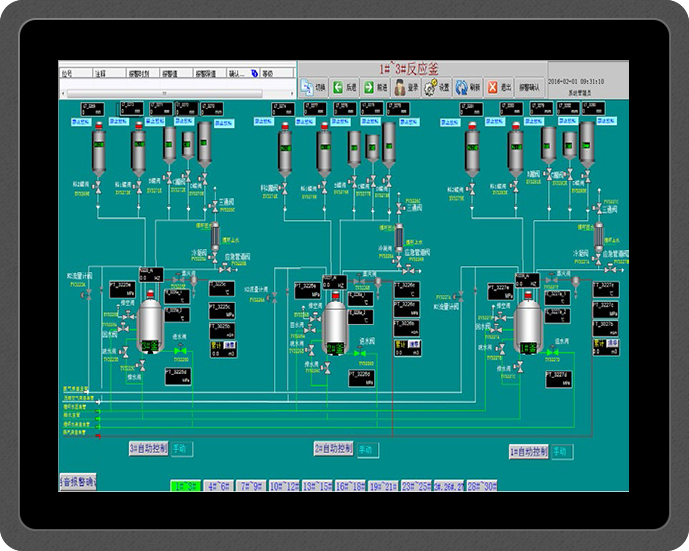Click the green back-arrow 后退 icon
The width and height of the screenshot is (689, 551).
coord(338,87)
